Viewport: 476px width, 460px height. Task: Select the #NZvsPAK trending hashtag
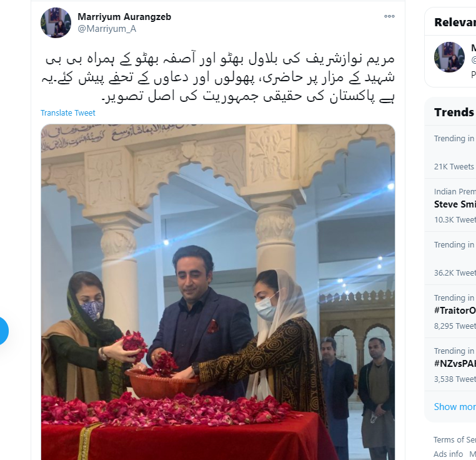coord(455,364)
